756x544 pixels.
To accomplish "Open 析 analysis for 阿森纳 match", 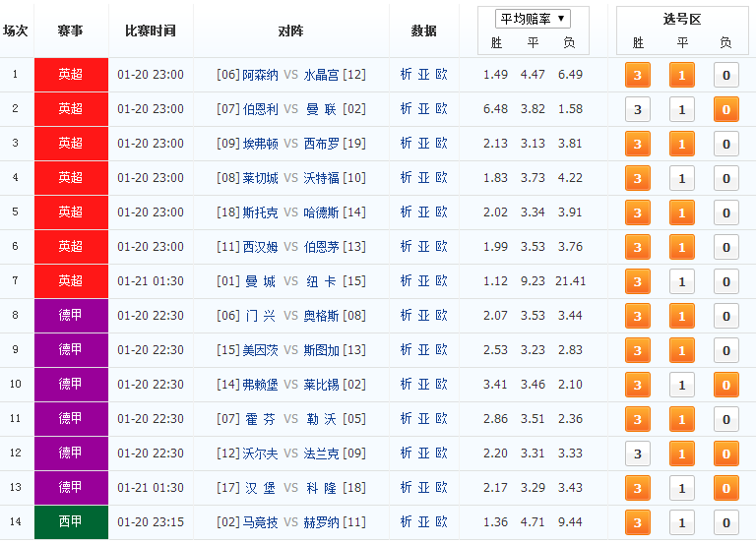I will coord(406,74).
